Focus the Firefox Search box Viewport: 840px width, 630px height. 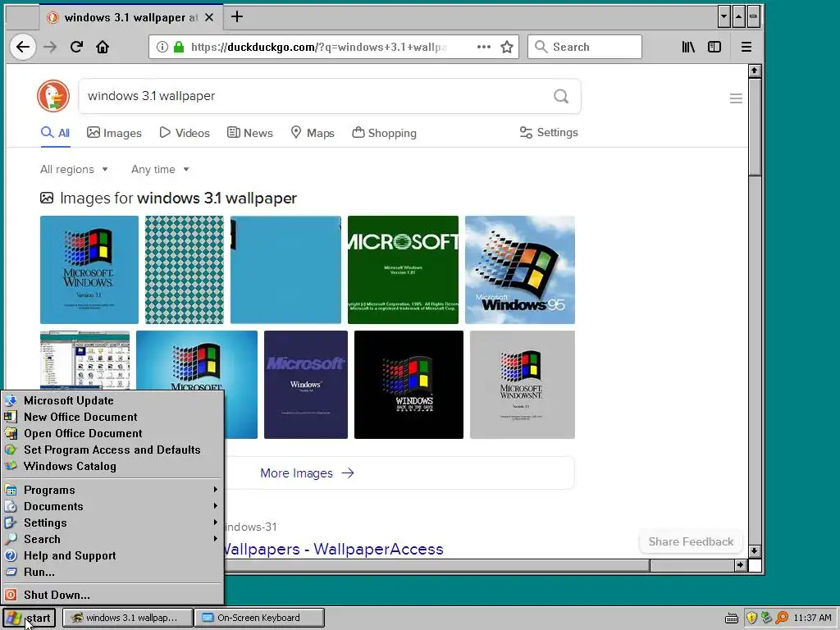coord(584,47)
